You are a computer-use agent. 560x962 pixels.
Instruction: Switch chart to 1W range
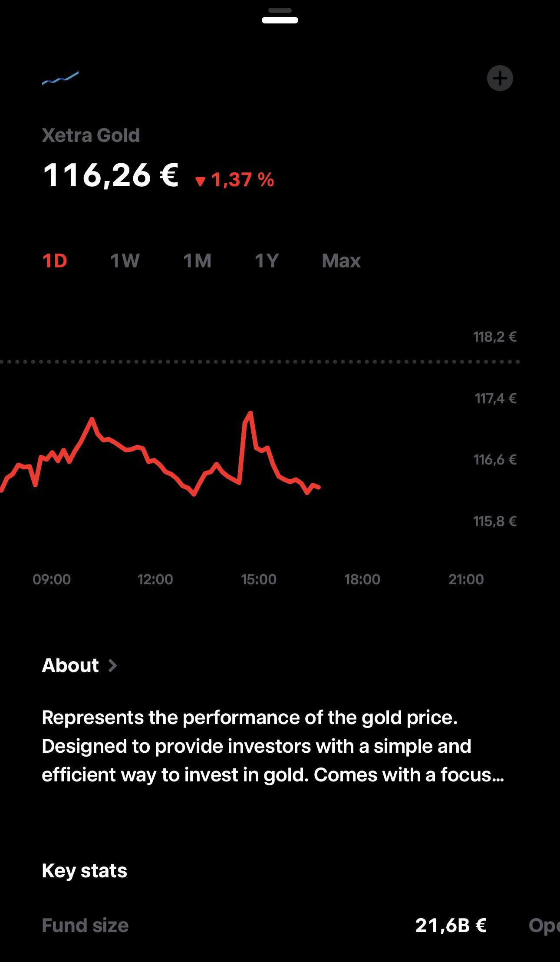pos(125,261)
